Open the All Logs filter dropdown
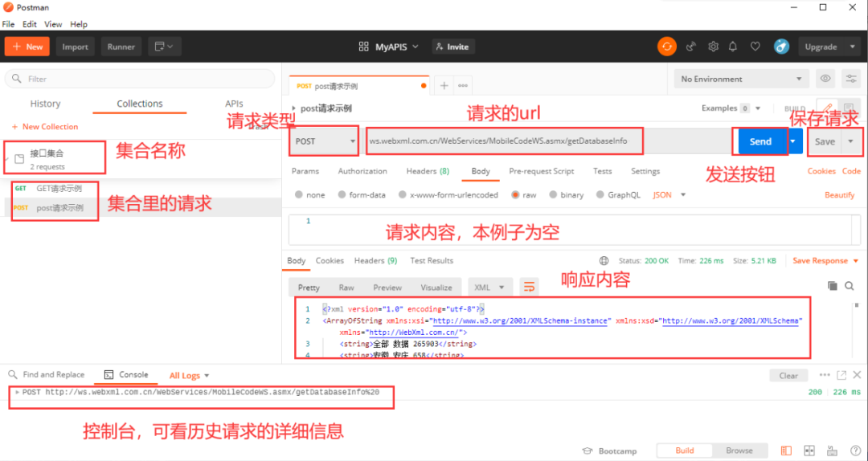The width and height of the screenshot is (868, 461). point(190,375)
